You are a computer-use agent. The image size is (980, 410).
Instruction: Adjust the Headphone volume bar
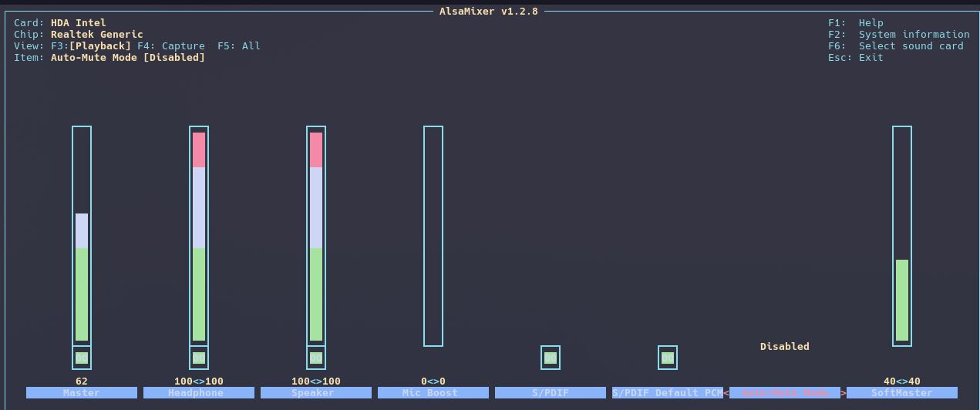click(199, 236)
